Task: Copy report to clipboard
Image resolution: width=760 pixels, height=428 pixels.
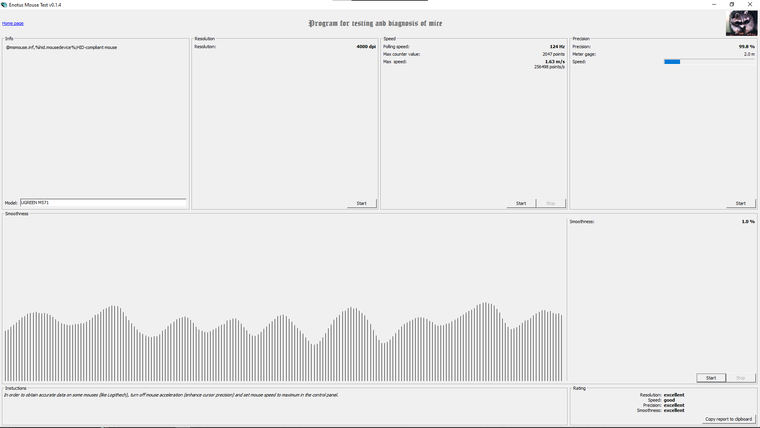Action: click(x=728, y=419)
